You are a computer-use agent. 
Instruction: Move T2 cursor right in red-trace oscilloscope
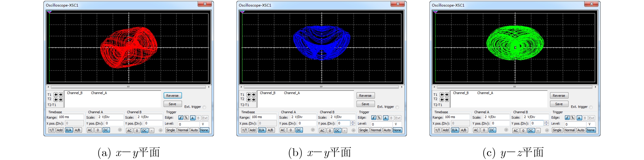pyautogui.click(x=60, y=100)
